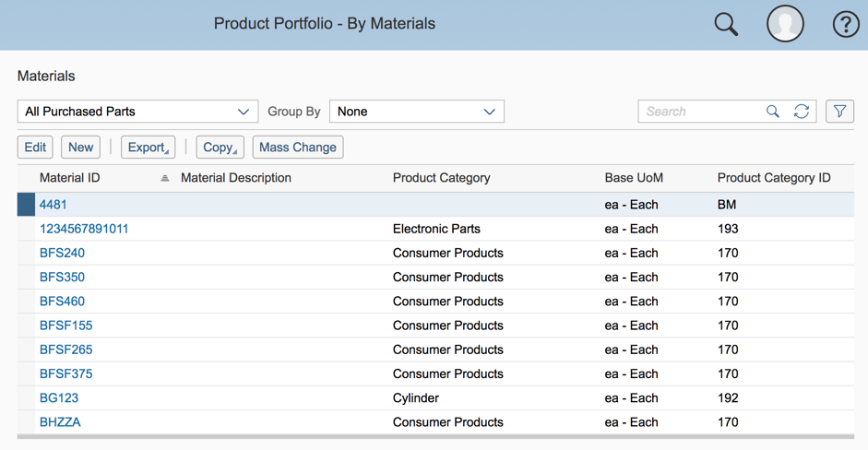This screenshot has width=868, height=450.
Task: Open the Export menu button
Action: click(148, 148)
